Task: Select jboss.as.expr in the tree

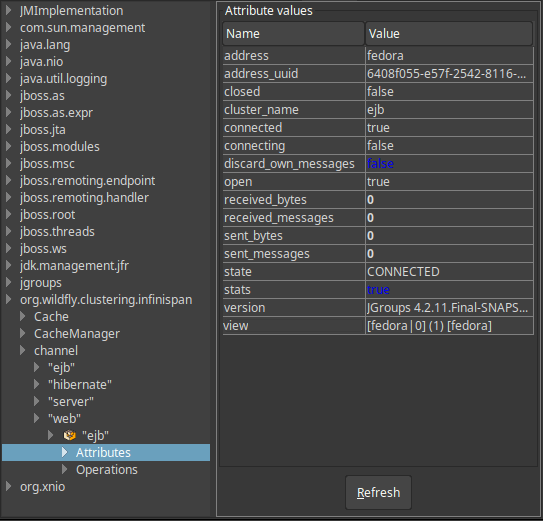Action: click(x=56, y=113)
